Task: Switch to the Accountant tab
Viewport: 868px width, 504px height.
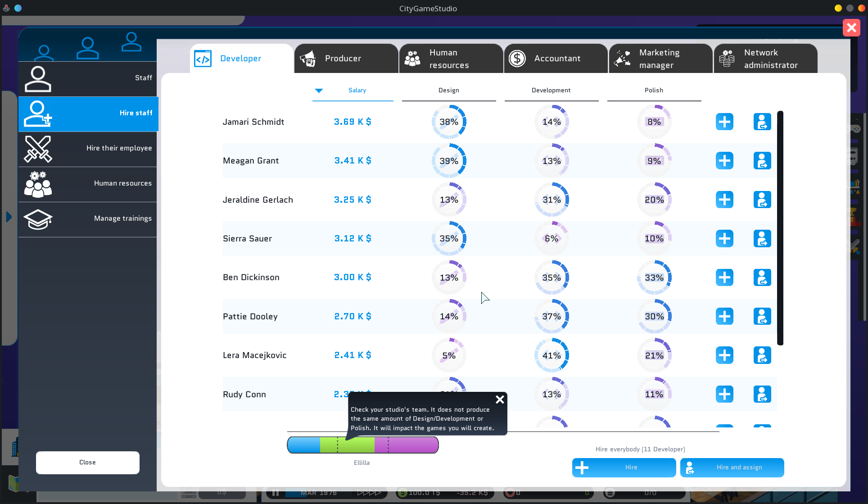Action: point(556,59)
